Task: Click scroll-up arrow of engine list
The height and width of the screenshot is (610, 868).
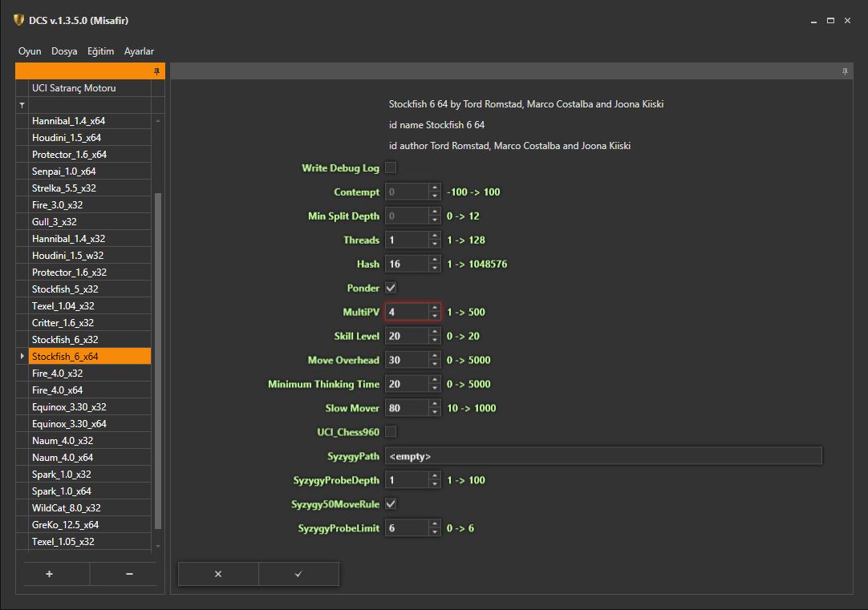Action: tap(158, 120)
